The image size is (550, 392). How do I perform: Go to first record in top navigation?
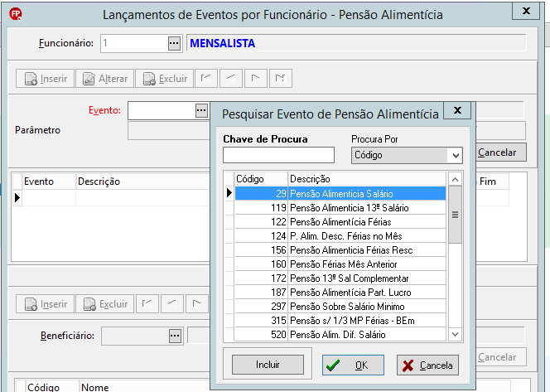[206, 78]
